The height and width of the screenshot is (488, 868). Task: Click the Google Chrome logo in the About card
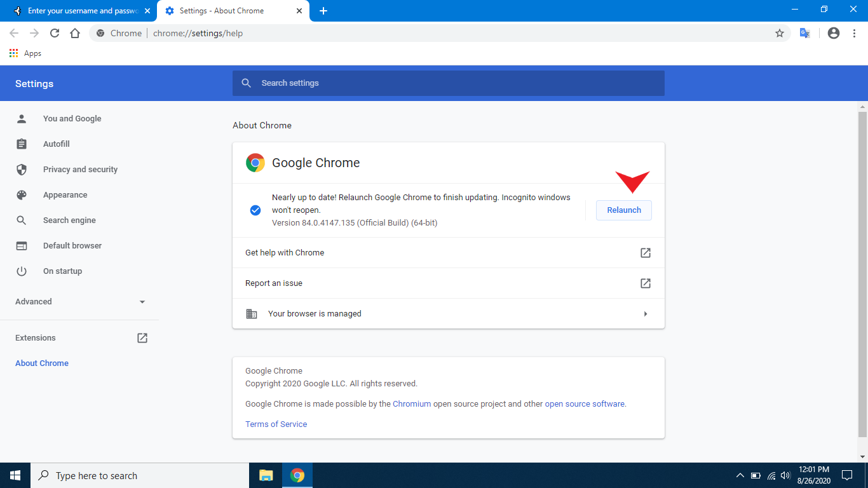click(x=255, y=163)
